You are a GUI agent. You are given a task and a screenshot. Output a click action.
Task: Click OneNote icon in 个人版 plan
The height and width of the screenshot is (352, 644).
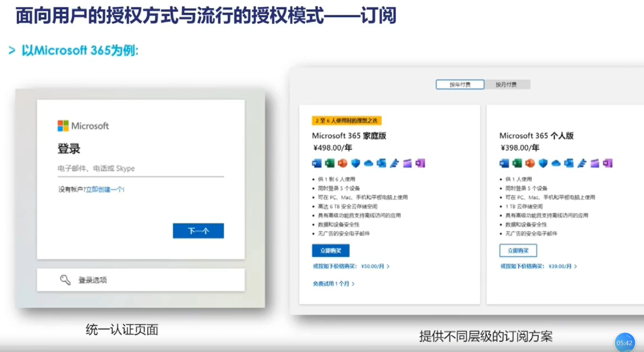pos(608,163)
